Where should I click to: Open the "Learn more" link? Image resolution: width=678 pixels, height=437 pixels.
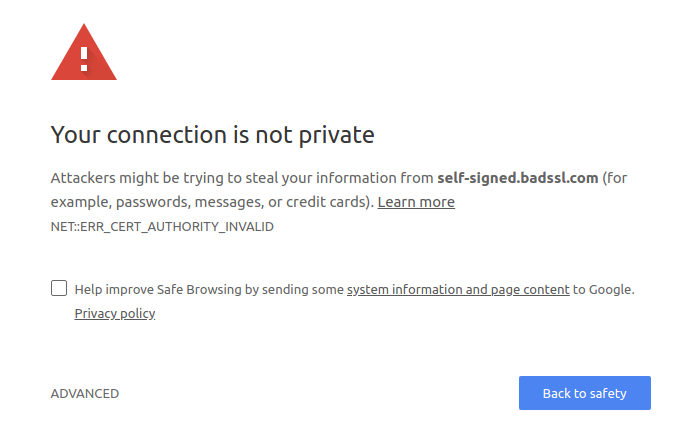pos(416,202)
